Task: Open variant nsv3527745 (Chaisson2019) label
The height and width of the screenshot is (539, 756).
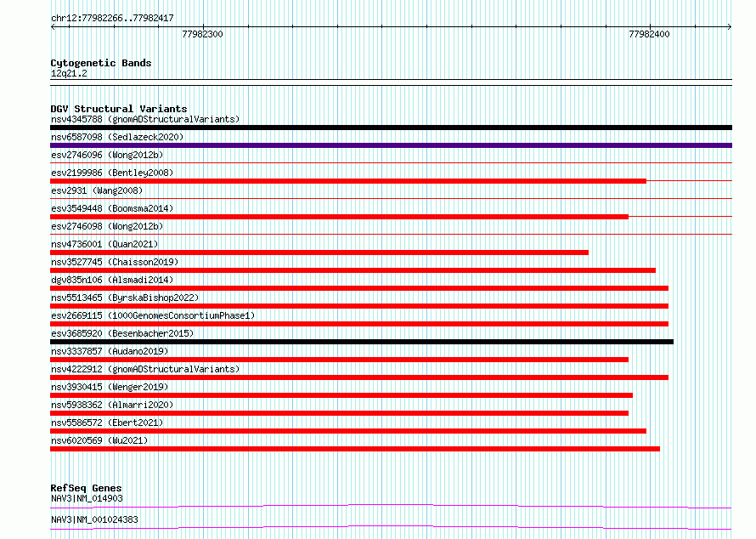Action: 115,262
